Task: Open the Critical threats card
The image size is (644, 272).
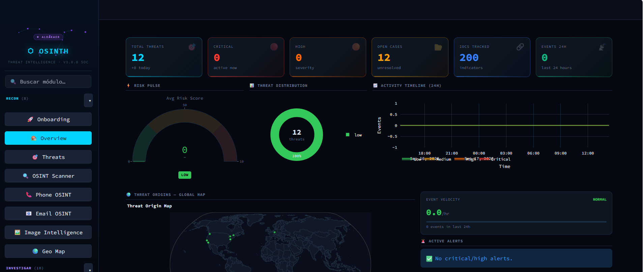Action: 246,57
